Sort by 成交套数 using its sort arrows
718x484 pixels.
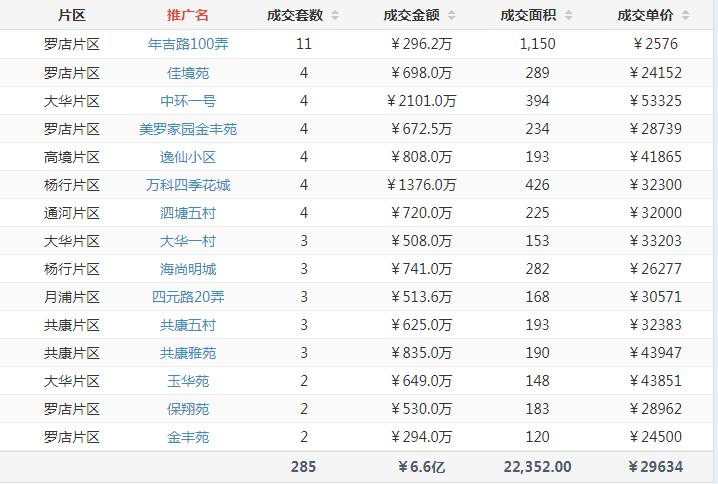click(335, 16)
